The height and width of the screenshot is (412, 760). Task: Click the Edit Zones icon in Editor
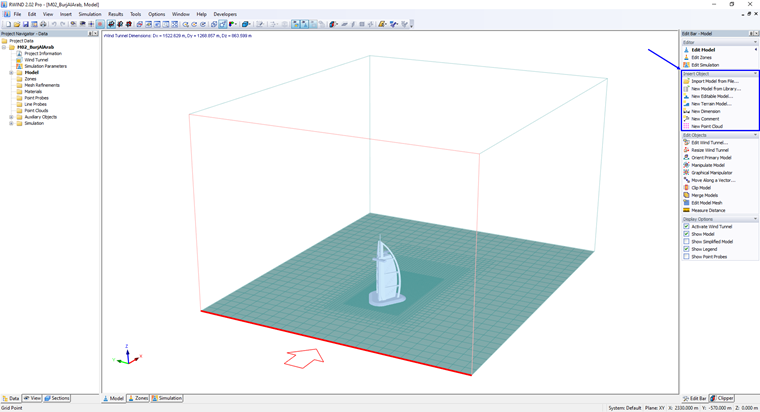tap(686, 57)
